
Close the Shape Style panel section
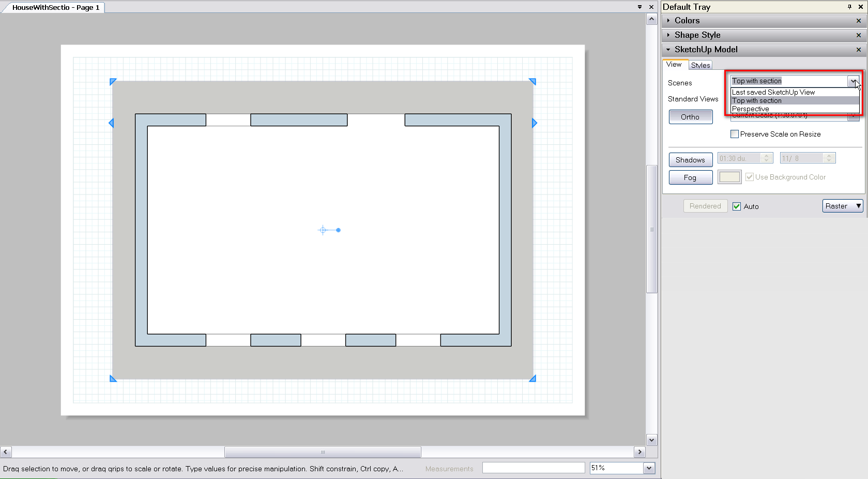pos(859,35)
